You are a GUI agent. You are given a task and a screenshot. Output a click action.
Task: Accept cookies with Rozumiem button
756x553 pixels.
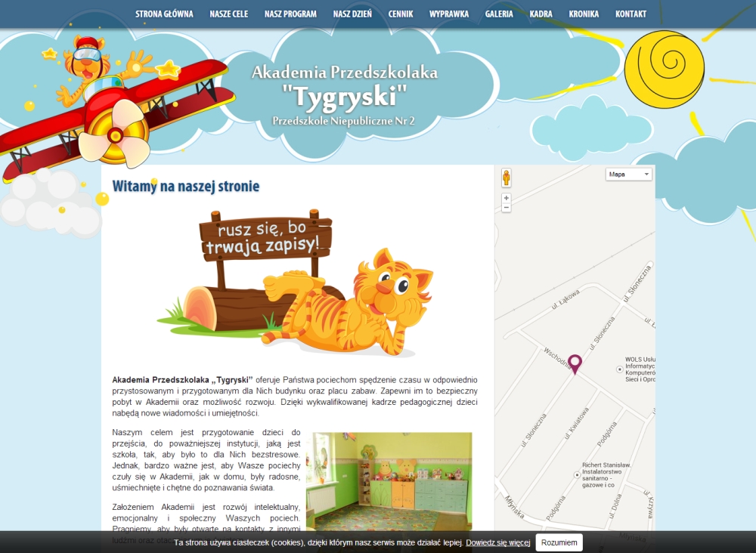click(559, 542)
